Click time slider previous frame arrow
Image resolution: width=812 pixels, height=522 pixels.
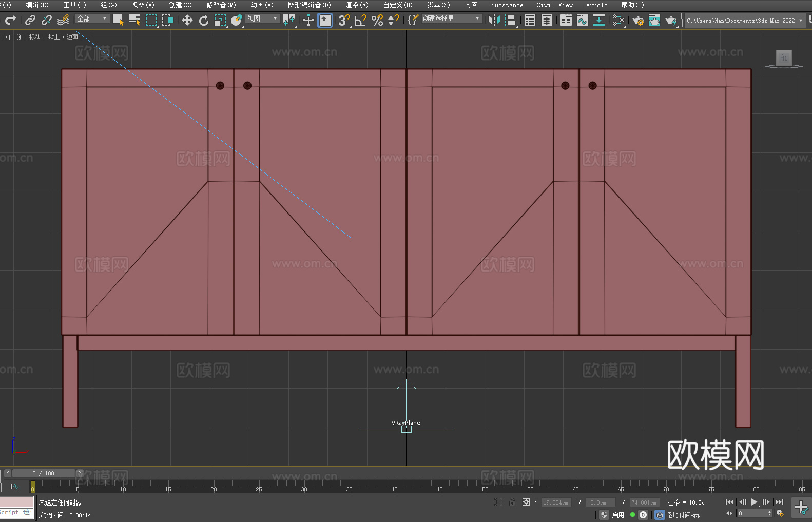pos(8,473)
